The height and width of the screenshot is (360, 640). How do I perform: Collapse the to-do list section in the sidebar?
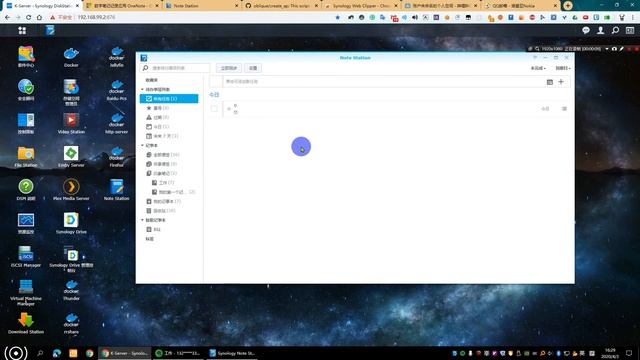[x=142, y=89]
